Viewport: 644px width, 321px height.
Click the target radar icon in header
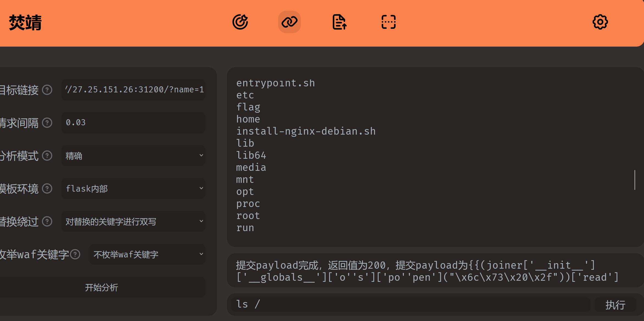240,22
